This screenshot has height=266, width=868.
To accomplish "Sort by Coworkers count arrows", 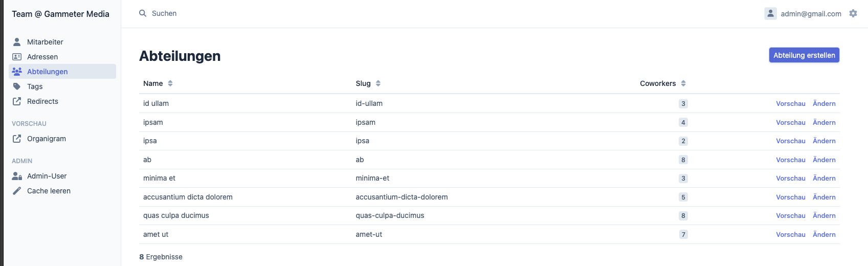I will tap(683, 83).
